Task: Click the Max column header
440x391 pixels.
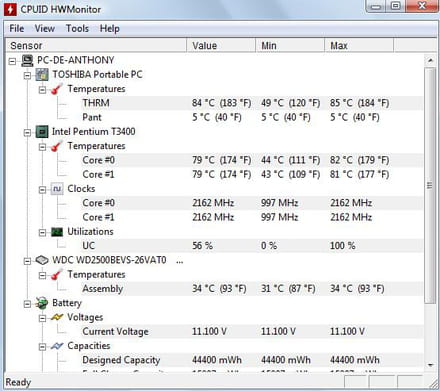Action: [359, 45]
